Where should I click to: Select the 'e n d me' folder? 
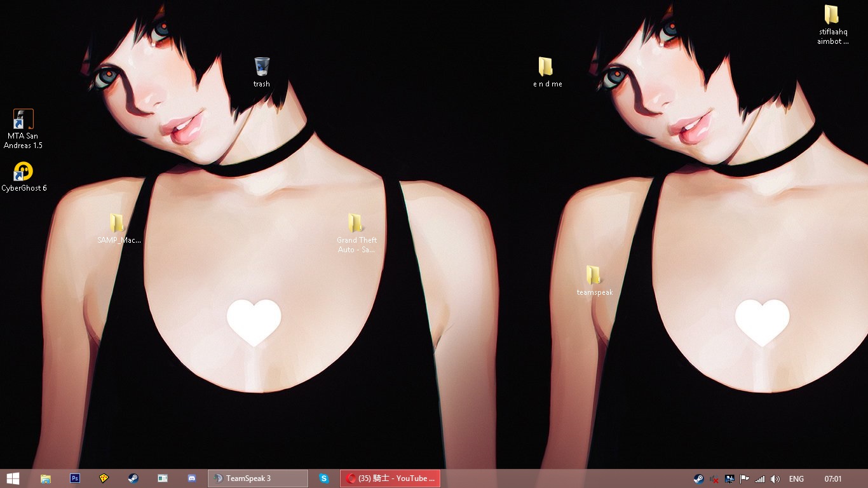tap(547, 72)
